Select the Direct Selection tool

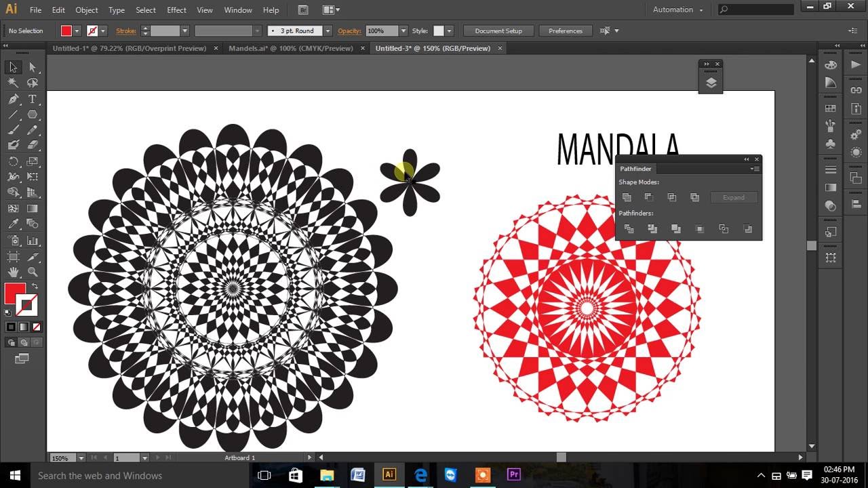pyautogui.click(x=32, y=67)
